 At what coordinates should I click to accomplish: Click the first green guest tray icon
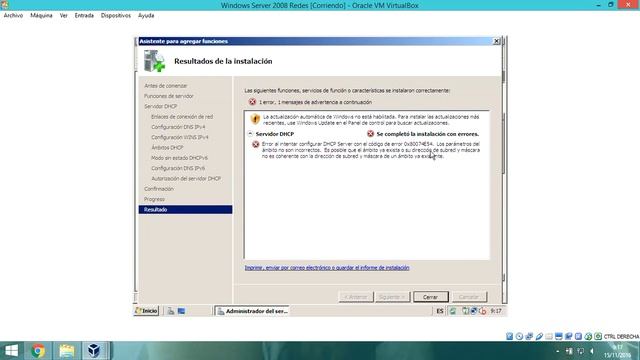[x=453, y=311]
